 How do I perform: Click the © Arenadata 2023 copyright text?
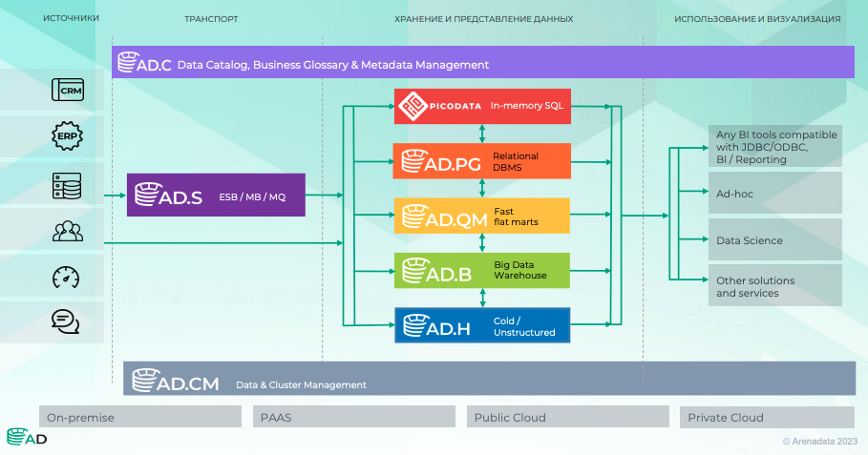[x=820, y=442]
